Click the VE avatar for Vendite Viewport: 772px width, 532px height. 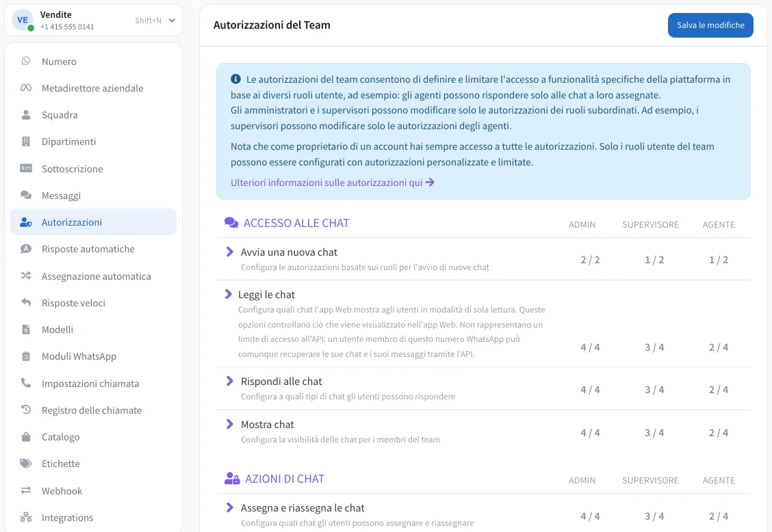[x=23, y=21]
